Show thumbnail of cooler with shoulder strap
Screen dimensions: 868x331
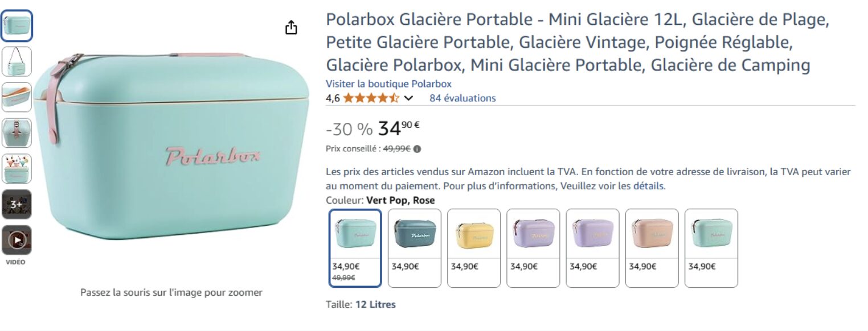click(17, 61)
